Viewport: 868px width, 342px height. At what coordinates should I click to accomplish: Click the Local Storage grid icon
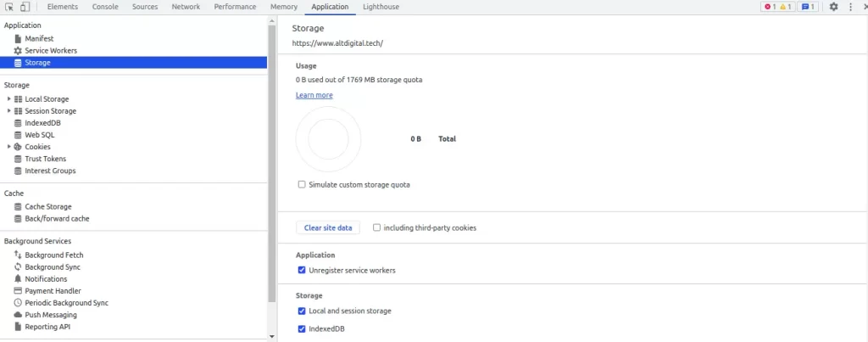(18, 99)
